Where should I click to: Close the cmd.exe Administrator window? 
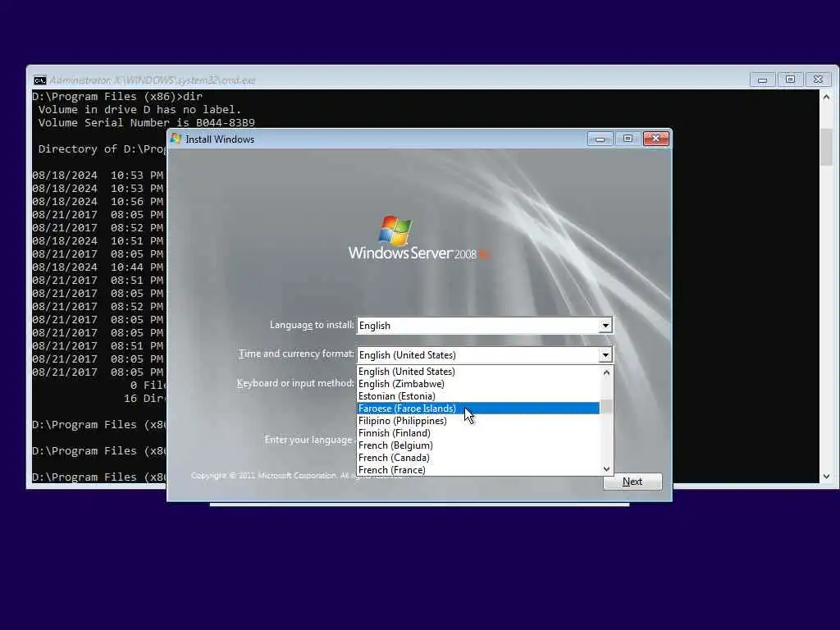tap(818, 80)
